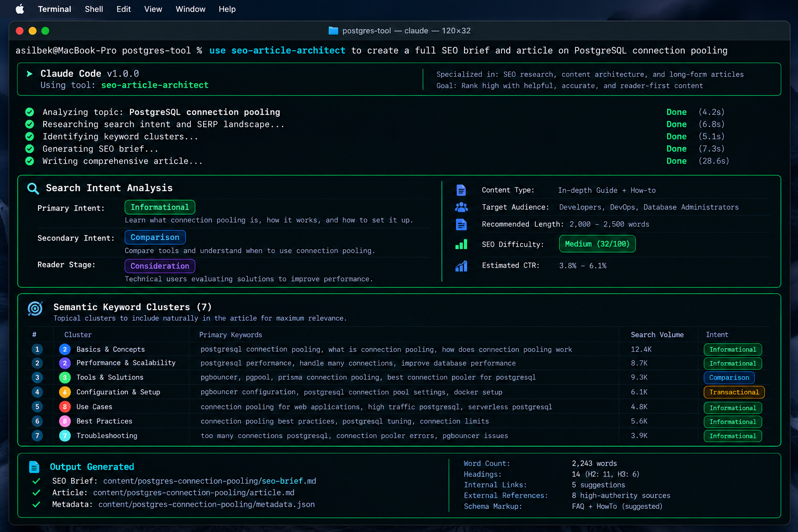Click the play arrow beside Claude Code
Viewport: 798px width, 532px height.
tap(30, 74)
